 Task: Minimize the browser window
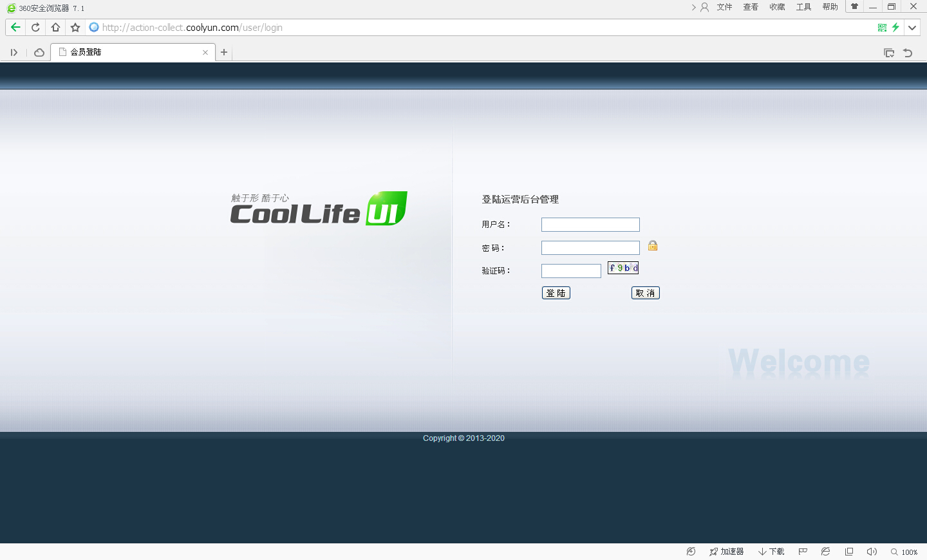[873, 6]
